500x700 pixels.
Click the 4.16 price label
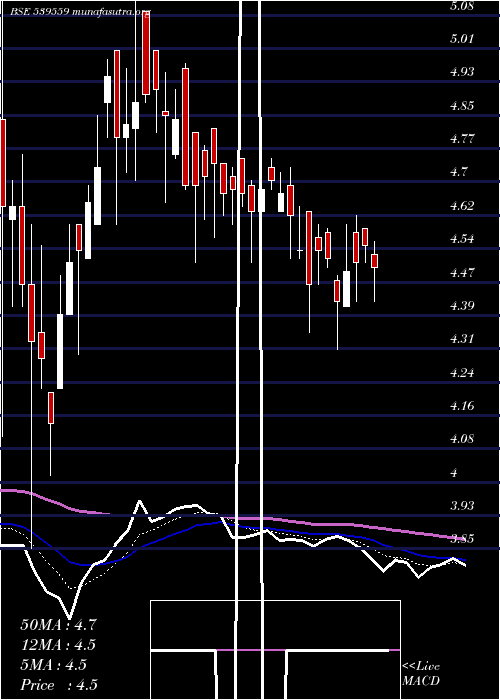pos(462,406)
